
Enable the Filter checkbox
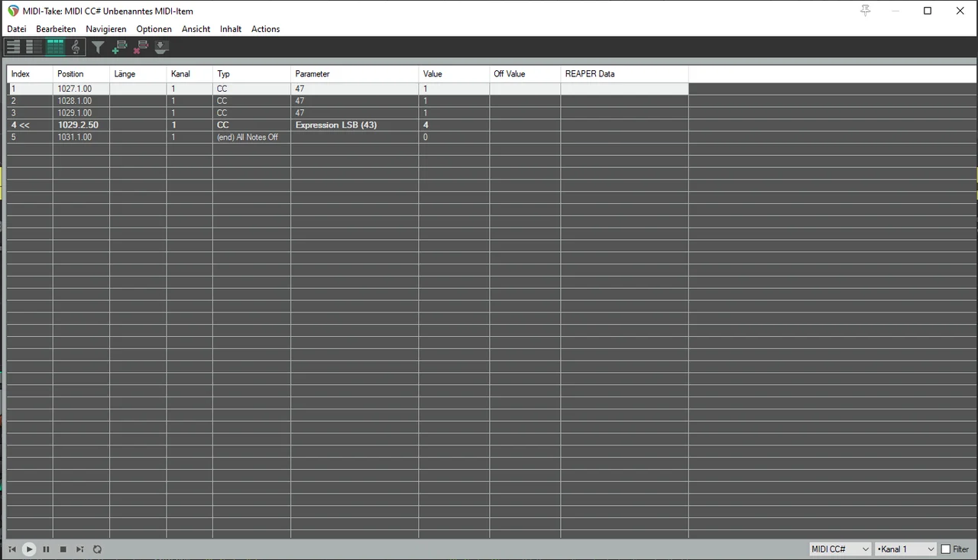click(946, 549)
